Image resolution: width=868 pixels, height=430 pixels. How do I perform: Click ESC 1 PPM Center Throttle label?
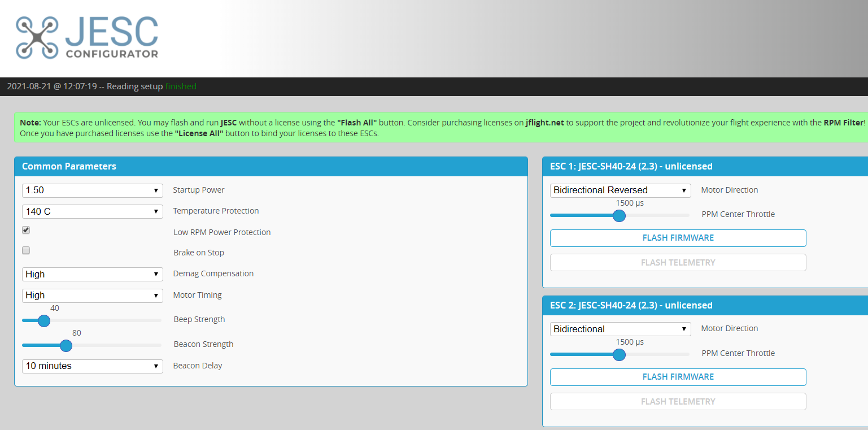click(738, 214)
